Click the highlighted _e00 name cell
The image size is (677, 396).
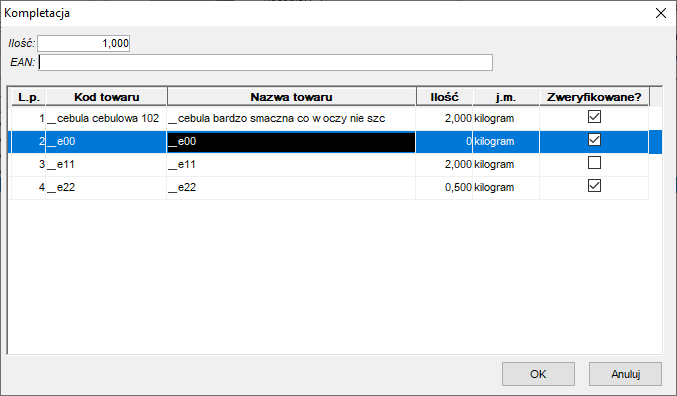coord(291,142)
